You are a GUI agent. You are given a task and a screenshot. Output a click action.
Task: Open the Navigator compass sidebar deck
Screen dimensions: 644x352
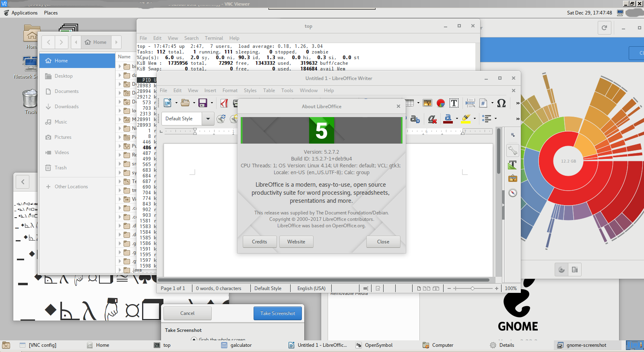point(513,193)
